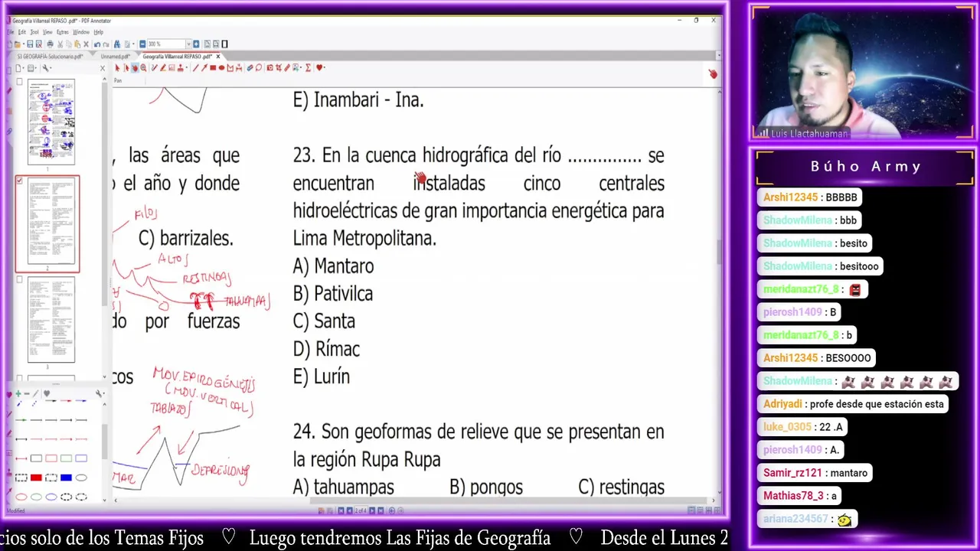This screenshot has height=551, width=980.
Task: Pick the solid red rectangle preset
Action: tap(36, 478)
